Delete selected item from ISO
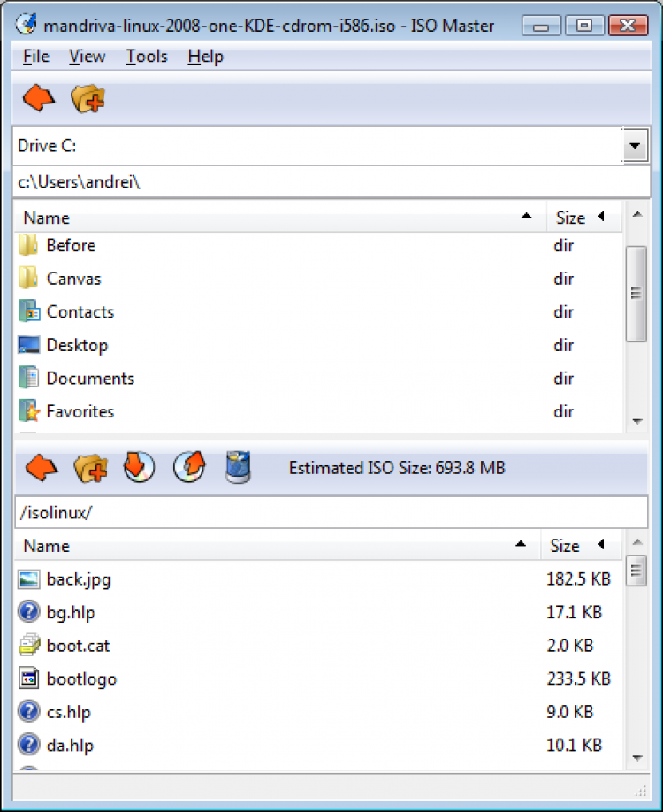The width and height of the screenshot is (663, 812). (x=238, y=467)
